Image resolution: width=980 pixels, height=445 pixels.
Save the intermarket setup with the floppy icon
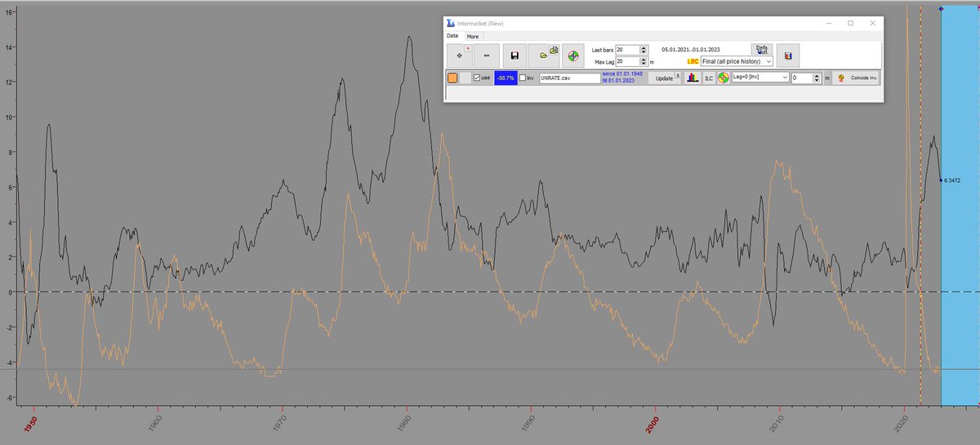[x=515, y=56]
